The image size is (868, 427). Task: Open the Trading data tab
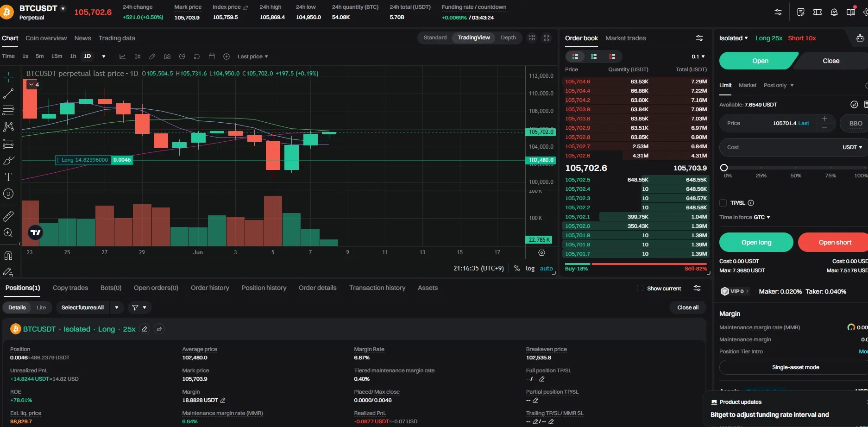[x=117, y=38]
